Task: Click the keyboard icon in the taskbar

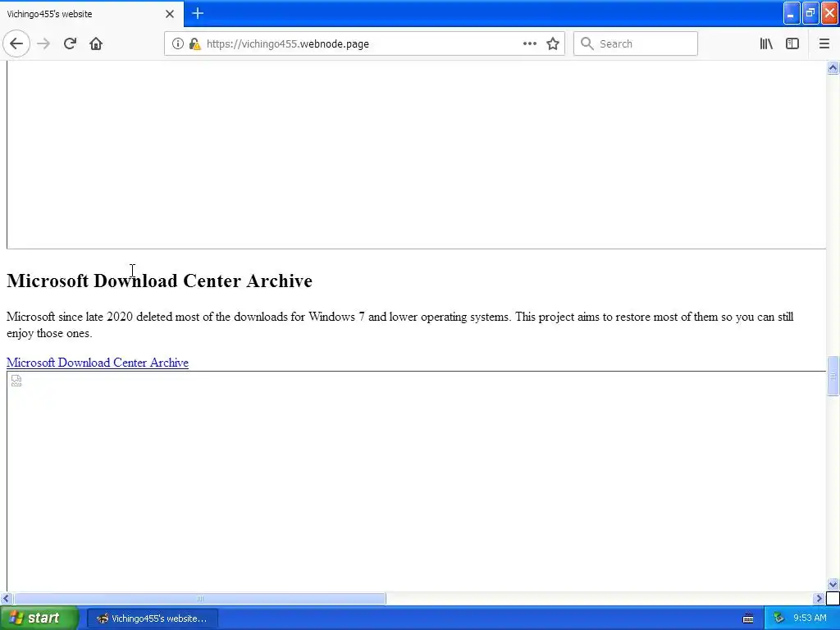Action: 748,619
